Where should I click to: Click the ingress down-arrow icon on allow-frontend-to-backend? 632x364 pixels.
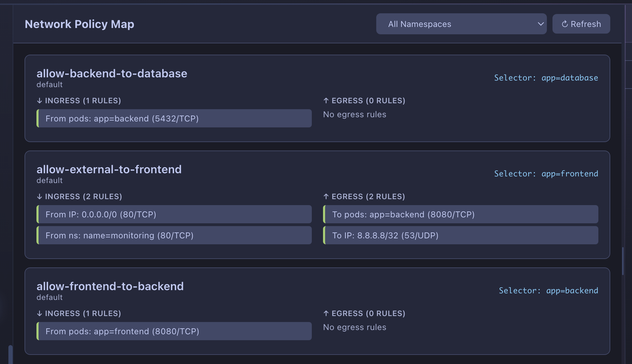click(39, 313)
